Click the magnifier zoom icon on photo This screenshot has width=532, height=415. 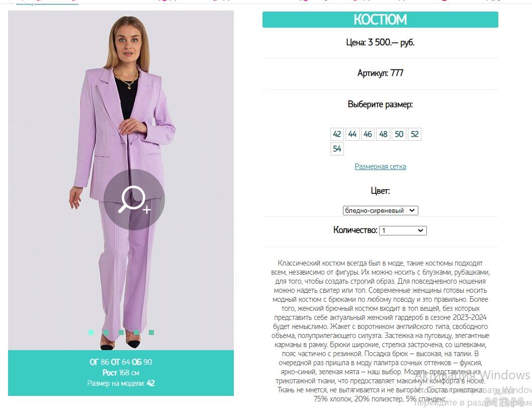134,200
